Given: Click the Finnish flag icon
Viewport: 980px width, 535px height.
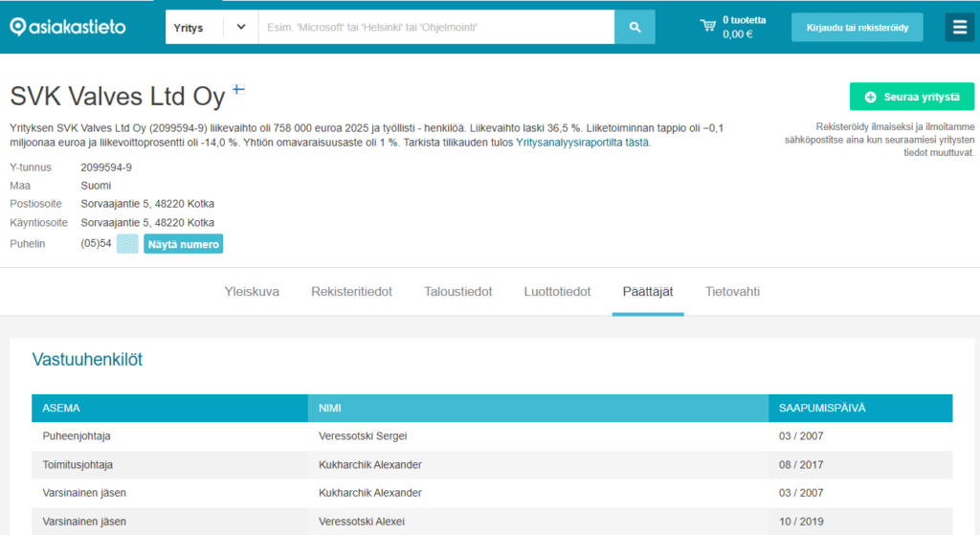Looking at the screenshot, I should coord(238,89).
